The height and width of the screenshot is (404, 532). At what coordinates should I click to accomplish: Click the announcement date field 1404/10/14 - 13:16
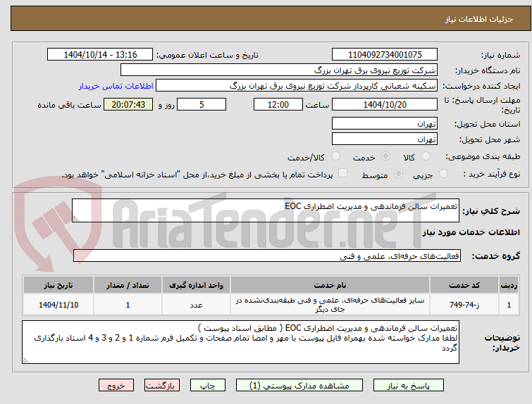pyautogui.click(x=100, y=55)
